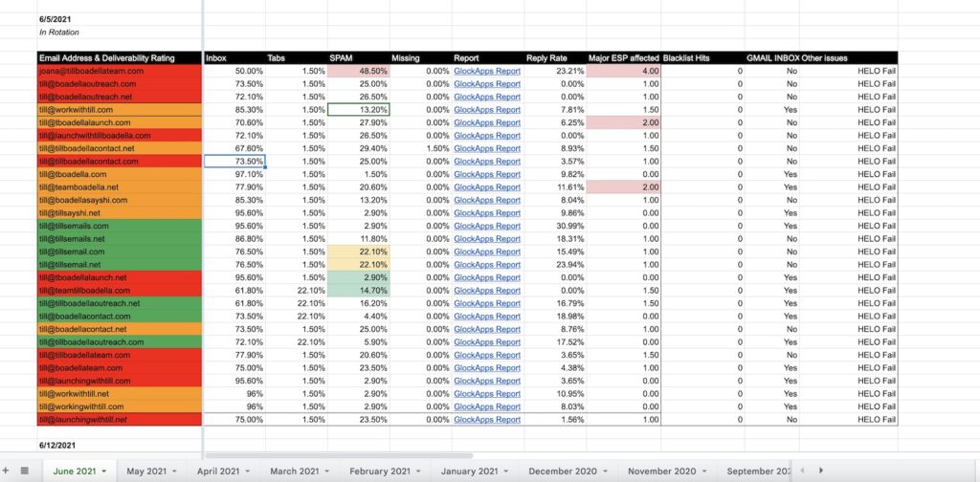The image size is (980, 482).
Task: Select the 13.20% SPAM cell for till@workwithtill.com
Action: [x=358, y=110]
